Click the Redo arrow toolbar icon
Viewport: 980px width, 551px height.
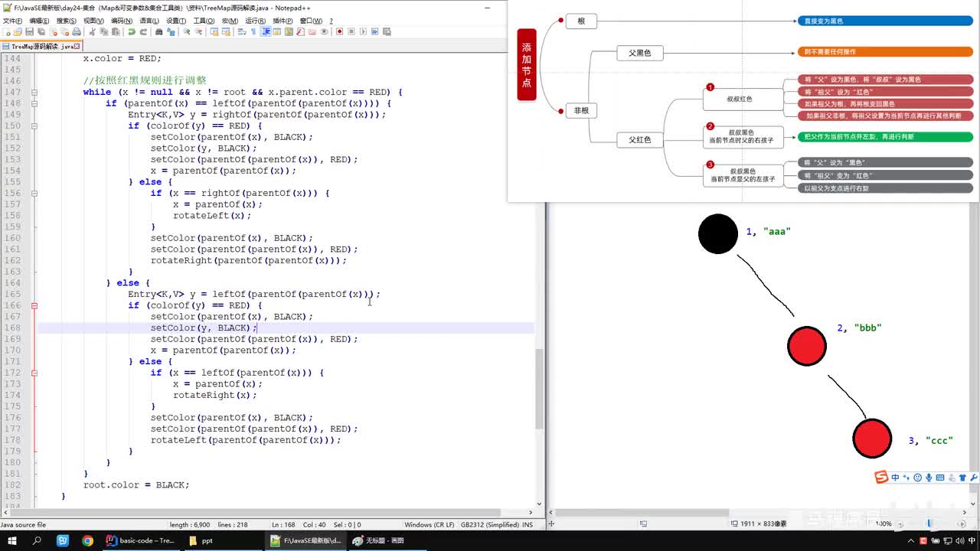coord(143,32)
